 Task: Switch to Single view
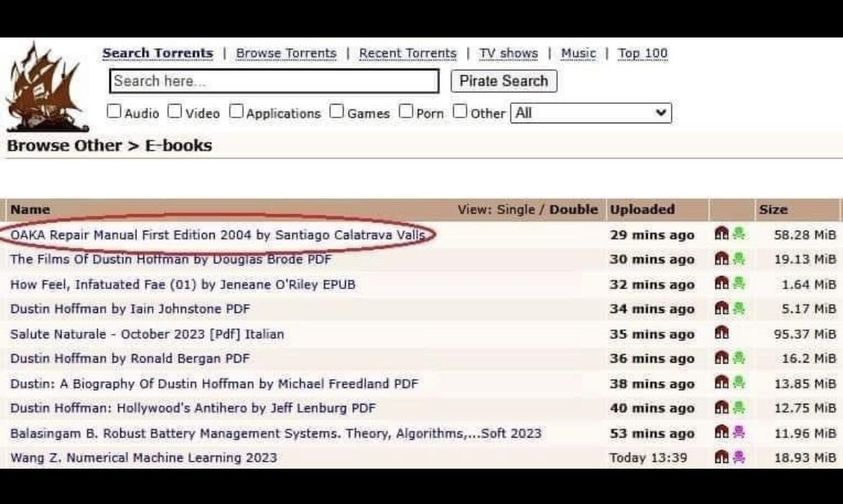(x=516, y=209)
